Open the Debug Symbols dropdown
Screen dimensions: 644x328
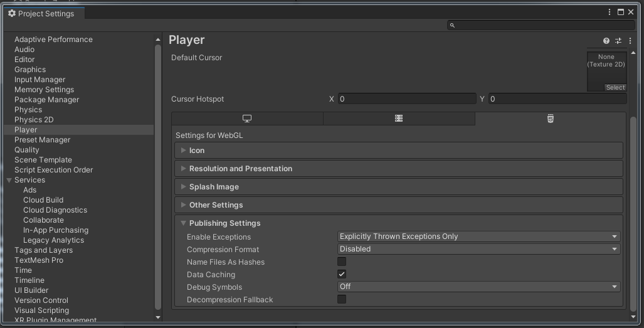[478, 287]
